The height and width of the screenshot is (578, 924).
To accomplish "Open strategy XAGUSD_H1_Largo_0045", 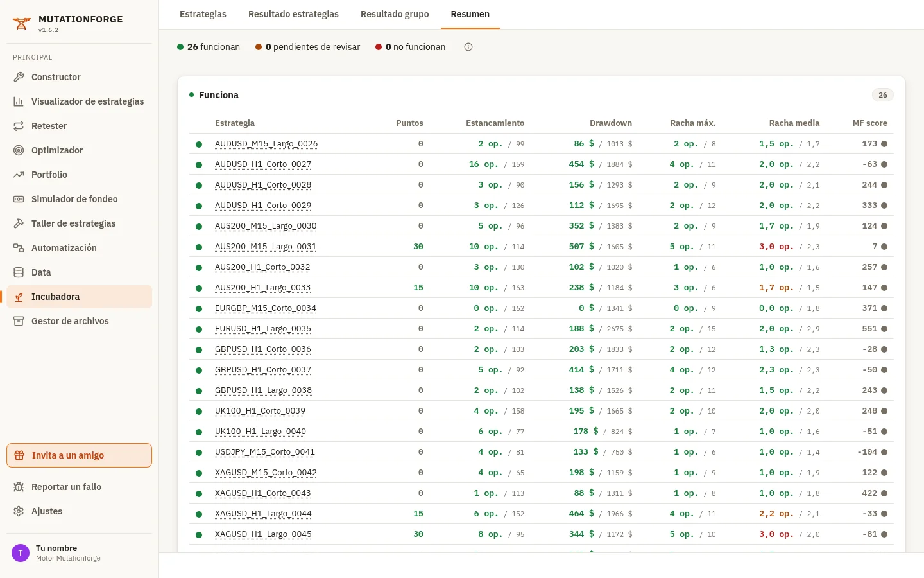I will [x=263, y=534].
